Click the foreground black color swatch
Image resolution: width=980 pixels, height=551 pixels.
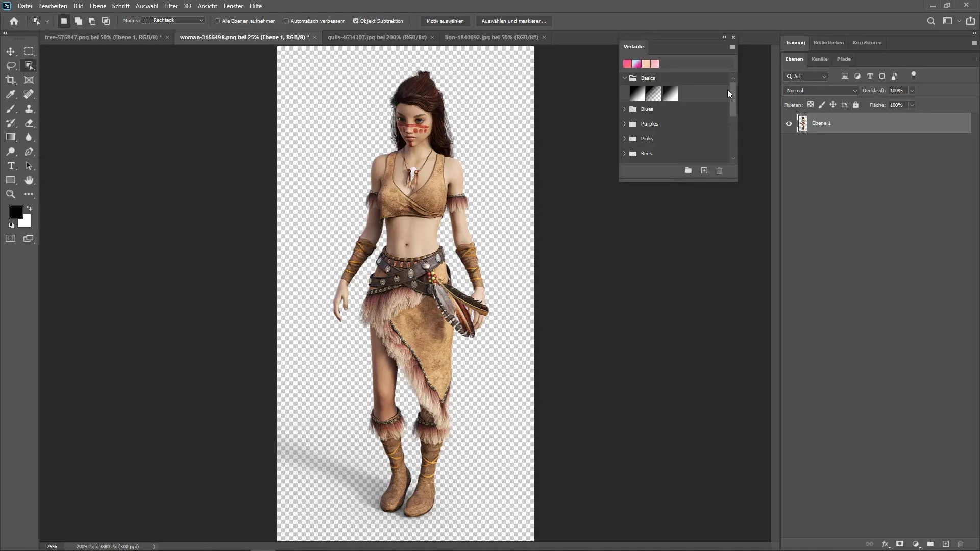(x=15, y=211)
